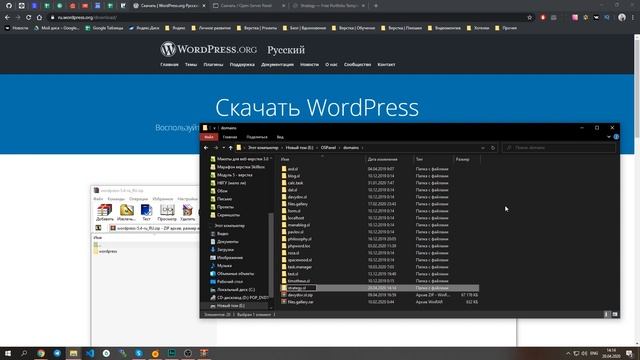Open Telegram from the taskbar
The width and height of the screenshot is (640, 360).
coord(57,353)
